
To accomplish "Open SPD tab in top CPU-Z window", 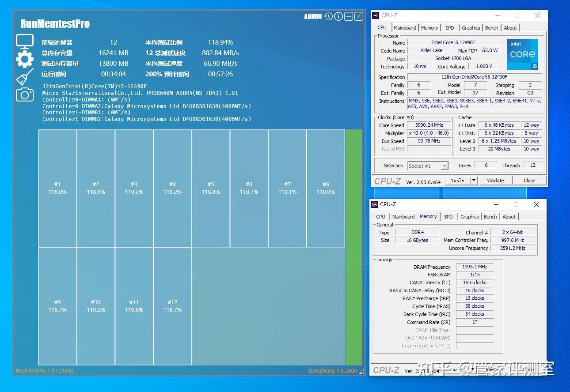I will coord(450,28).
